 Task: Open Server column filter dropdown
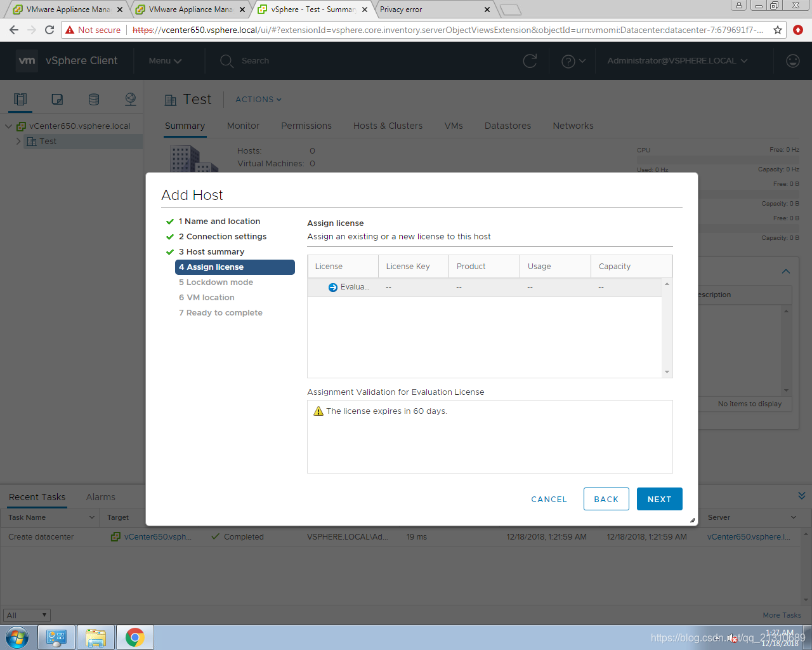pos(794,517)
